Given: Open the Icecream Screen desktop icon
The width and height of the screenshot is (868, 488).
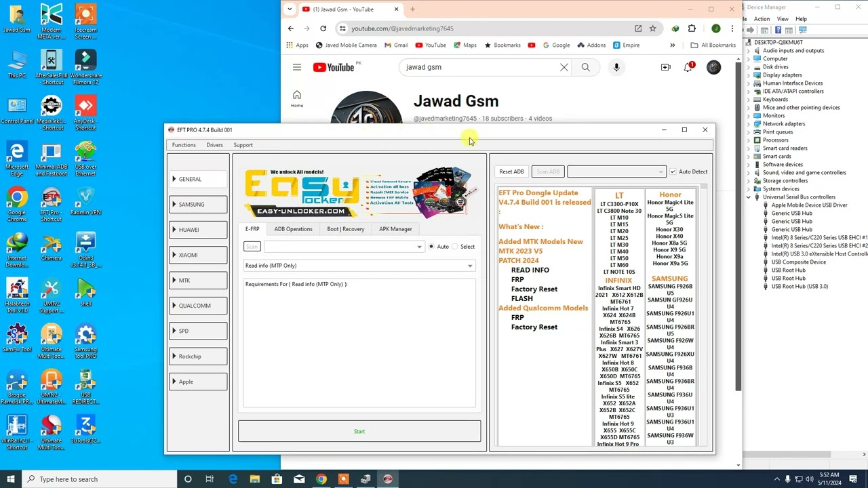Looking at the screenshot, I should tap(85, 22).
